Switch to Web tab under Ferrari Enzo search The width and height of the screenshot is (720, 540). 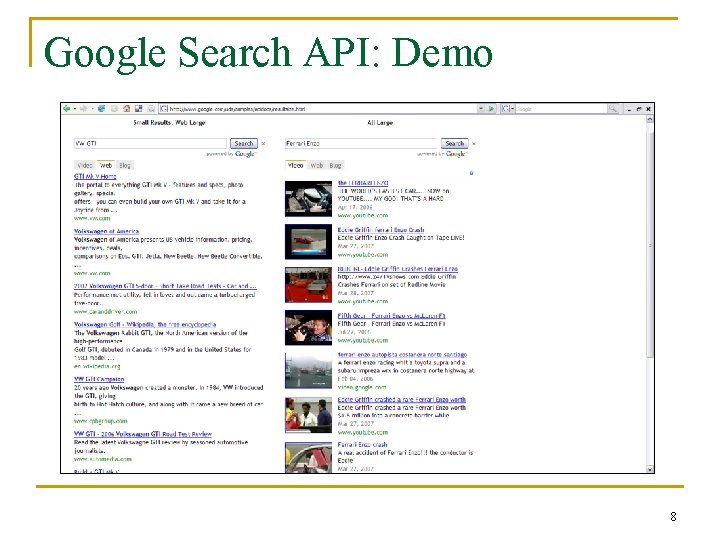pos(316,165)
